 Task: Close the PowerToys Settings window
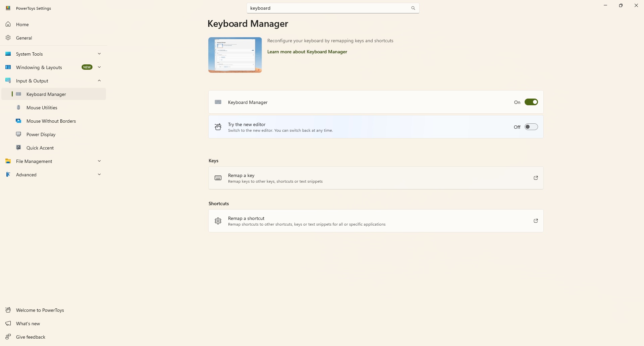636,5
